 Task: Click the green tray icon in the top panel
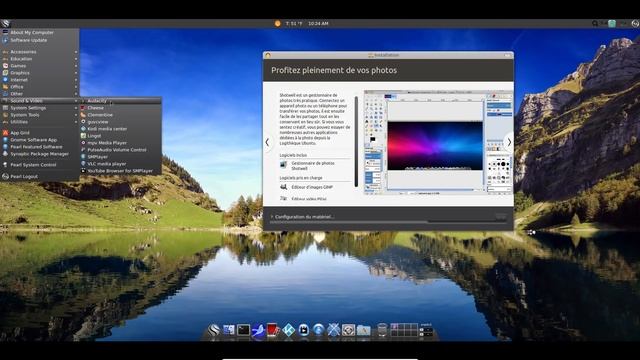coord(612,24)
